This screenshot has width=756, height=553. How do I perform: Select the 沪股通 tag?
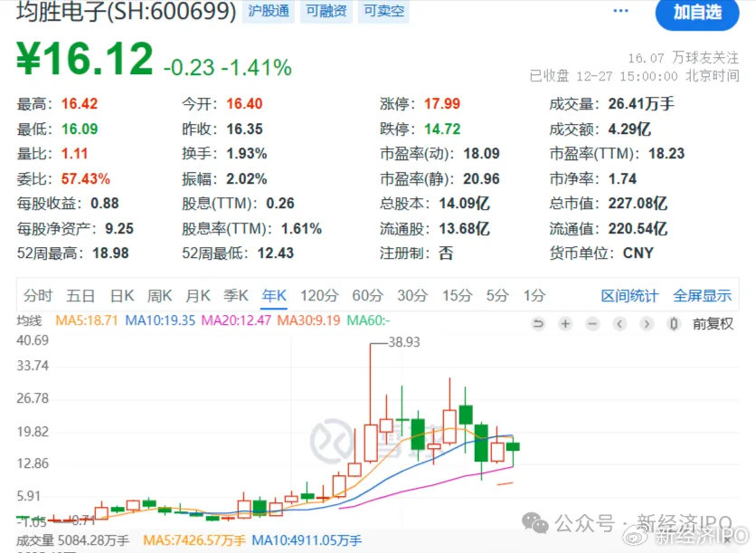click(268, 11)
